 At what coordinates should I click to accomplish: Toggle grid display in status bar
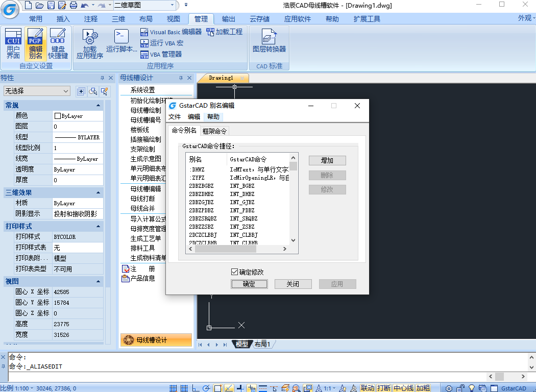(x=184, y=388)
